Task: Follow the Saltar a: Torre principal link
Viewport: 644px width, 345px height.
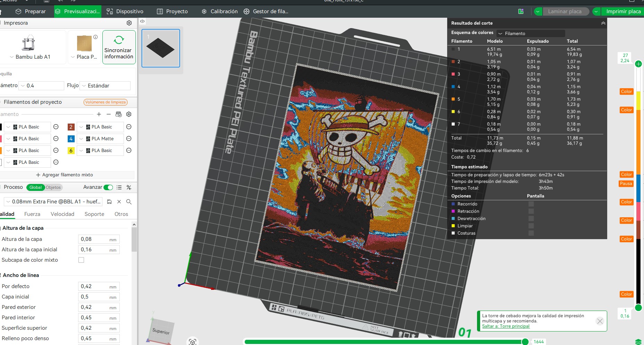Action: pos(506,326)
